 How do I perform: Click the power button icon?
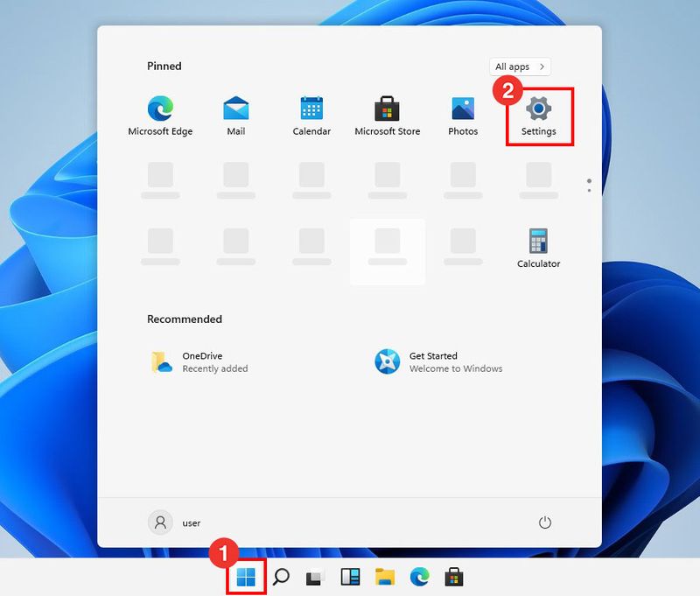544,522
